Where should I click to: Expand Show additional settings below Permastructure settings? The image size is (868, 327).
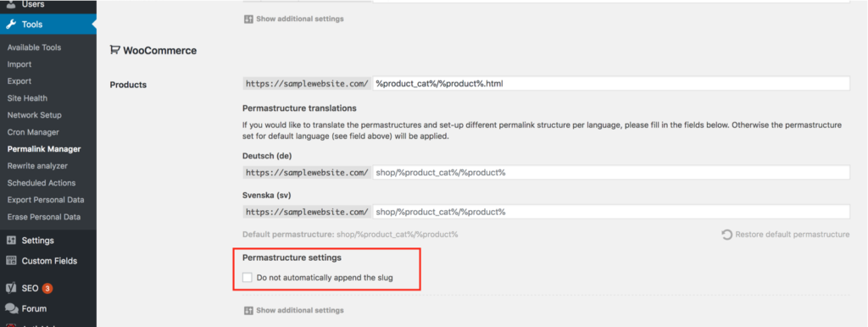tap(294, 310)
